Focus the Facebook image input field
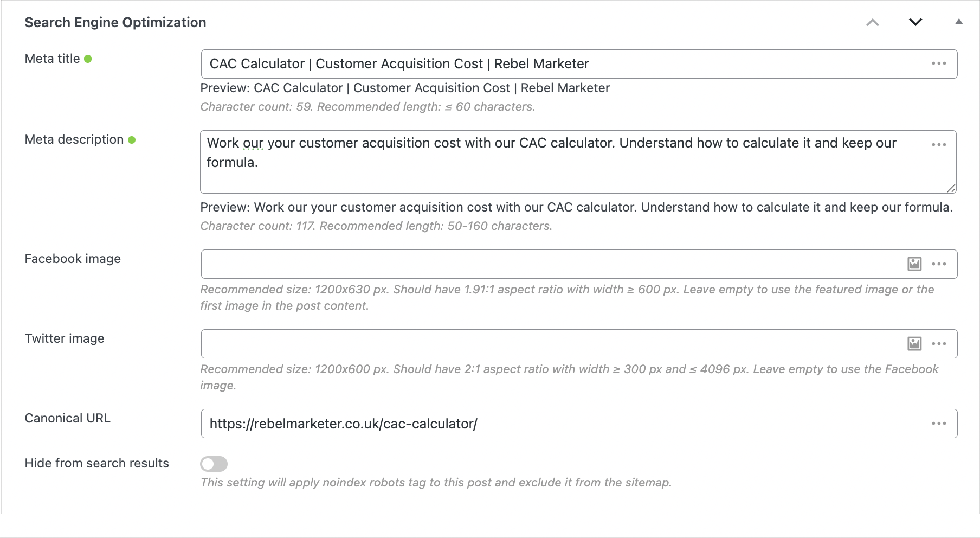980x538 pixels. [542, 264]
